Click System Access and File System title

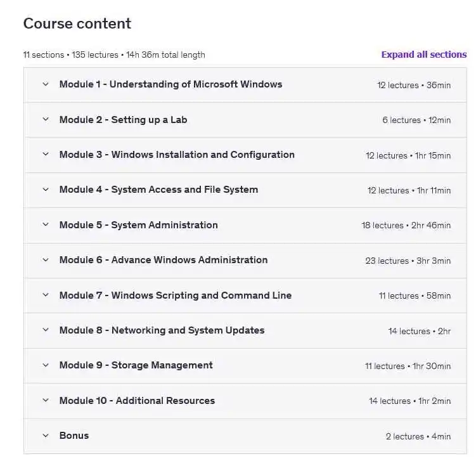[158, 190]
